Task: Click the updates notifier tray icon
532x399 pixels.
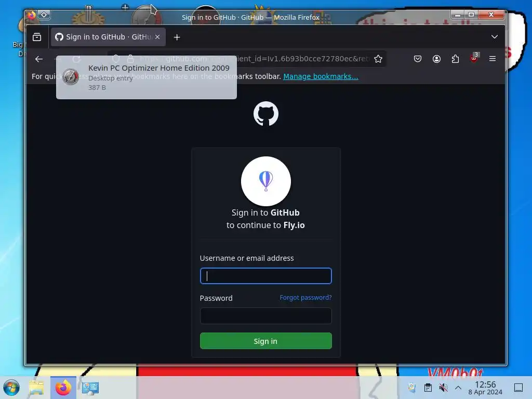Action: pyautogui.click(x=412, y=388)
